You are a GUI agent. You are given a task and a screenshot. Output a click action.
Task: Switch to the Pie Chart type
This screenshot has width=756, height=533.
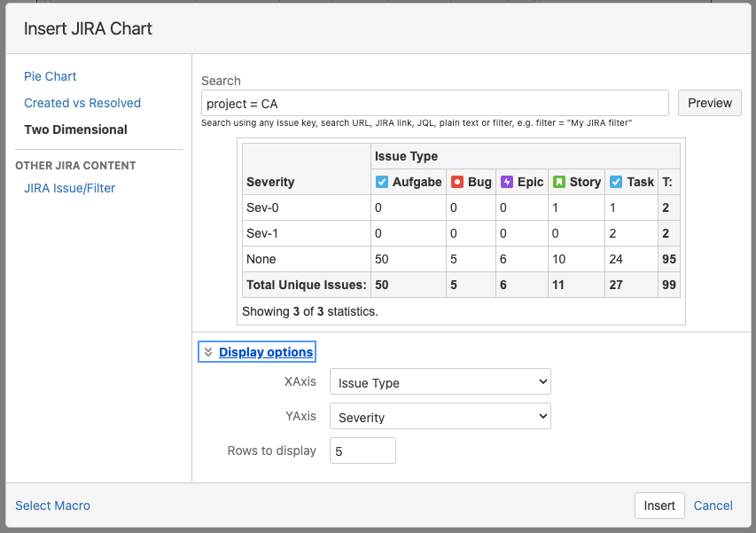pyautogui.click(x=50, y=76)
